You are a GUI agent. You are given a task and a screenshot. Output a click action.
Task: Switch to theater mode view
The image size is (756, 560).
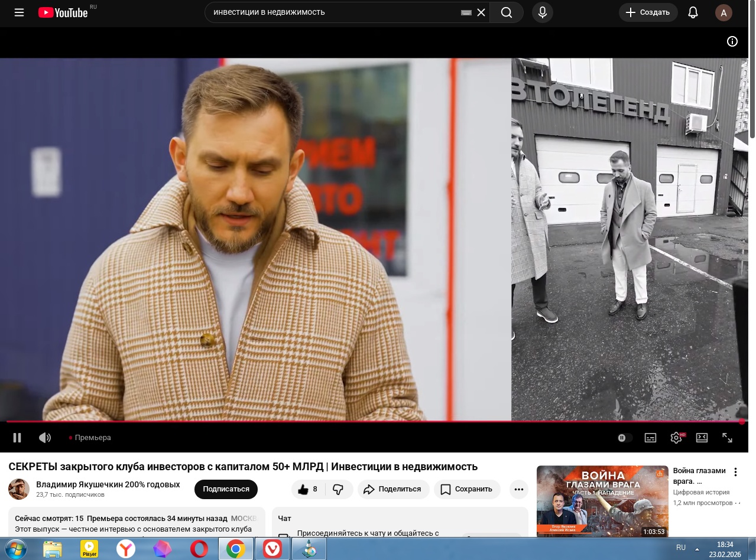pos(702,438)
